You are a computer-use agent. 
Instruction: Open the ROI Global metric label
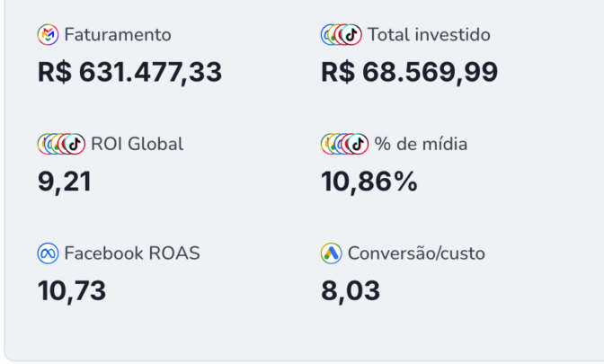(137, 144)
